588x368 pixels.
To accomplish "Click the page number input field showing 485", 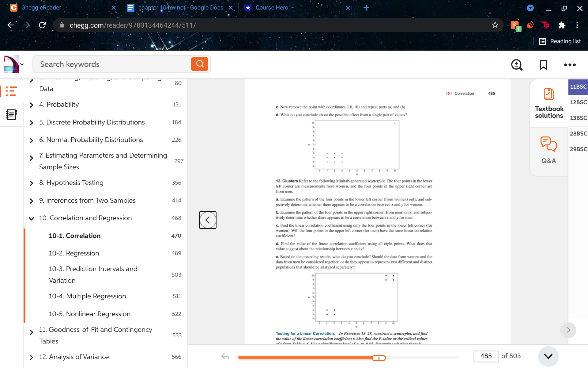I will [487, 356].
